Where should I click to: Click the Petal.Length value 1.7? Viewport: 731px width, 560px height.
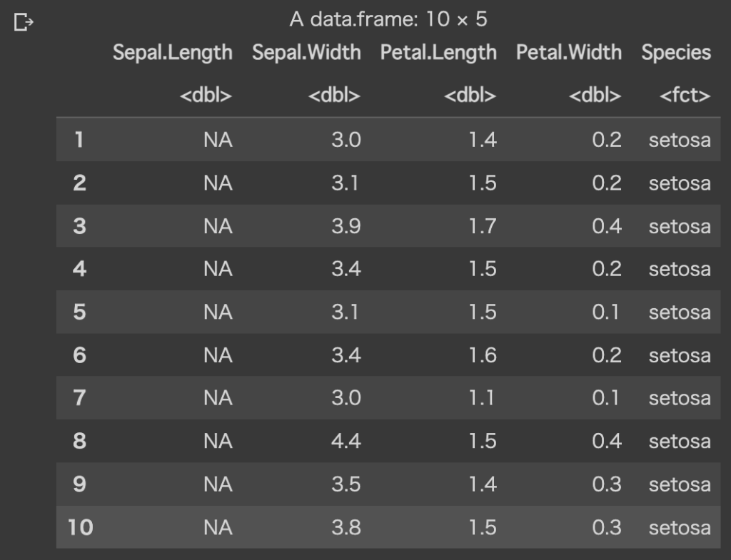483,226
